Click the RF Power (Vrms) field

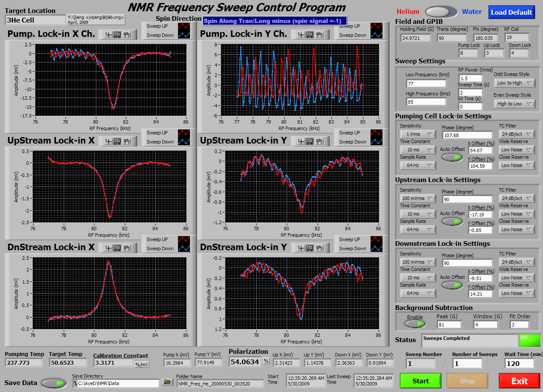[x=471, y=78]
